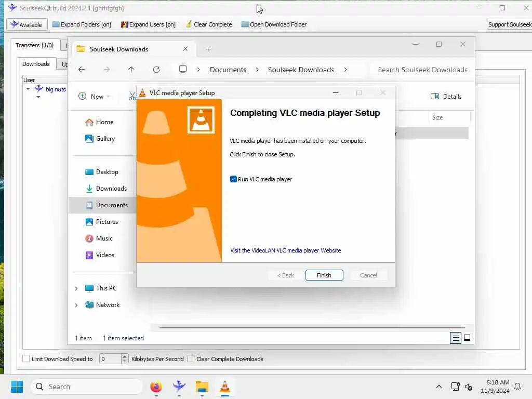Adjust the kilobytes per second spinner arrows
Viewport: 532px width, 399px height.
point(125,358)
